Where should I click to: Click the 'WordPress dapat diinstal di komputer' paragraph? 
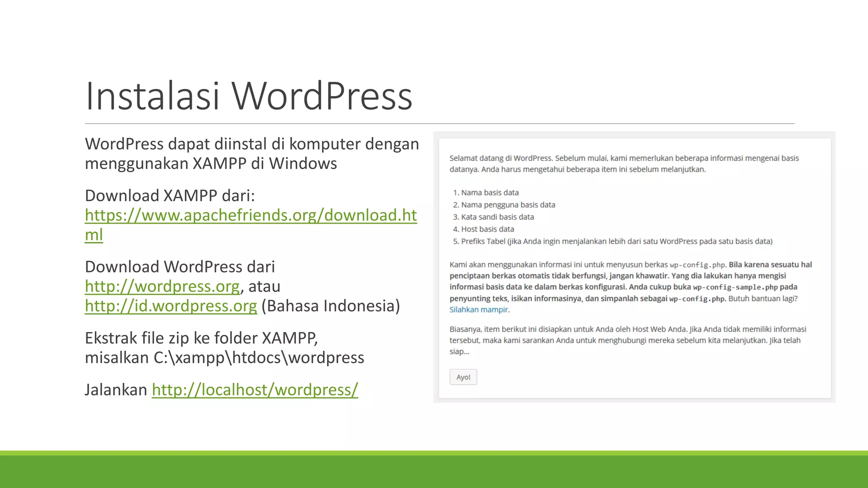tap(252, 154)
